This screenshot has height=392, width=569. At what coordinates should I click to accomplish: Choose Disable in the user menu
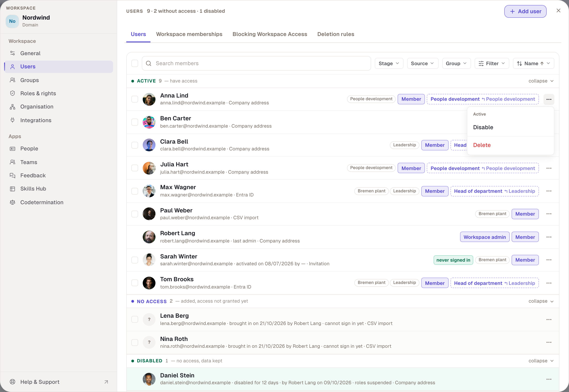[x=510, y=127]
